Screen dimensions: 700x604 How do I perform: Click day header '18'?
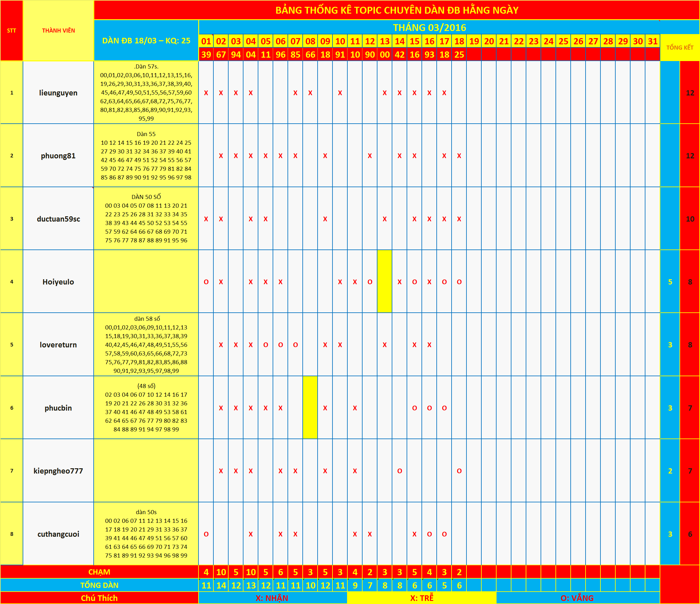coord(459,41)
